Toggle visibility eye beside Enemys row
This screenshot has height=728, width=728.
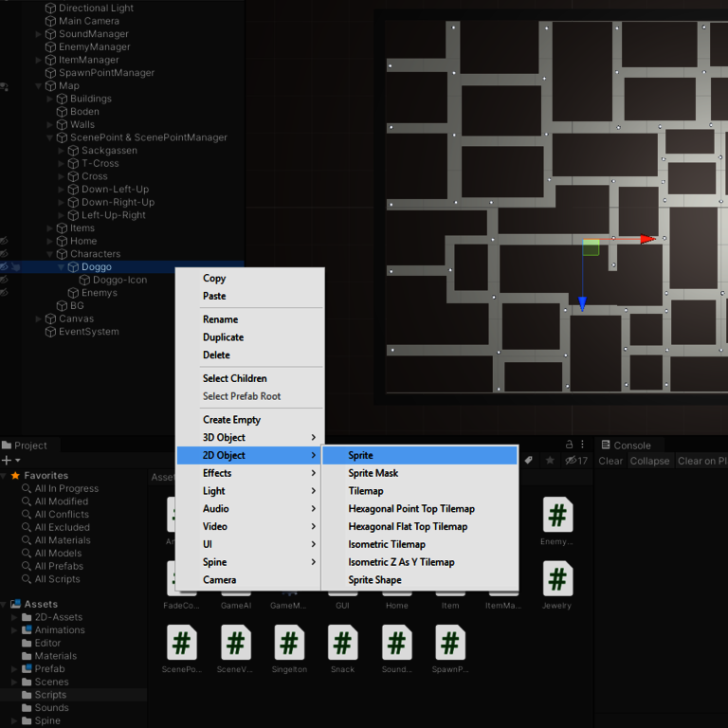(x=4, y=293)
